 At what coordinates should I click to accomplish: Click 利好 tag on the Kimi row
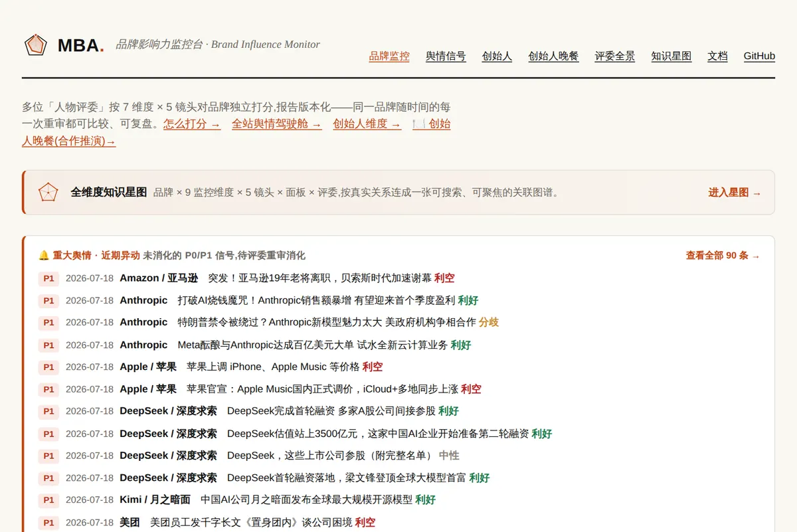click(x=425, y=499)
